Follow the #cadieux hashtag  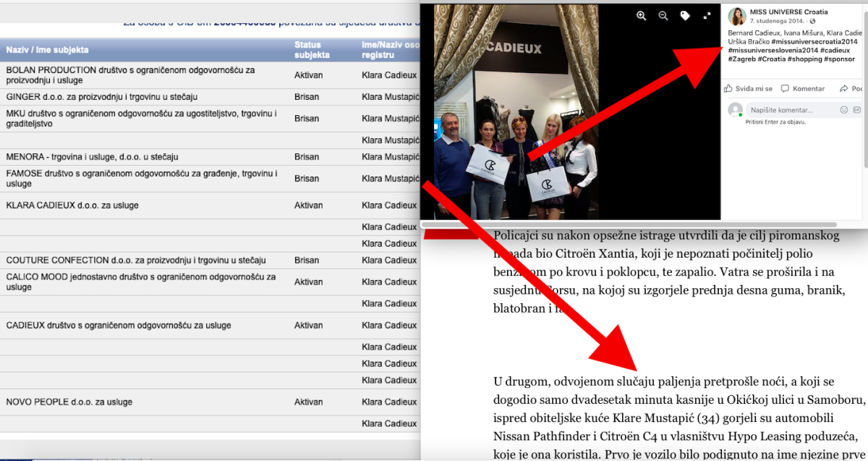[835, 50]
